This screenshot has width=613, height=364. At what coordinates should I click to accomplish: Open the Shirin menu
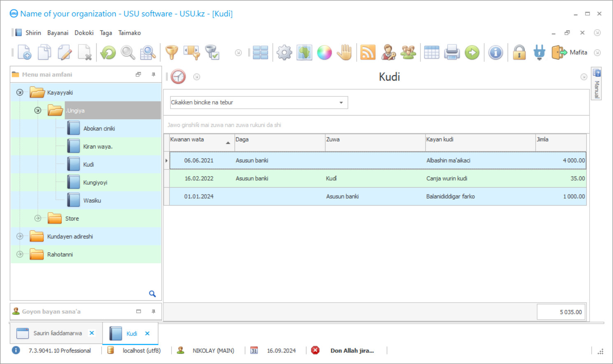33,33
